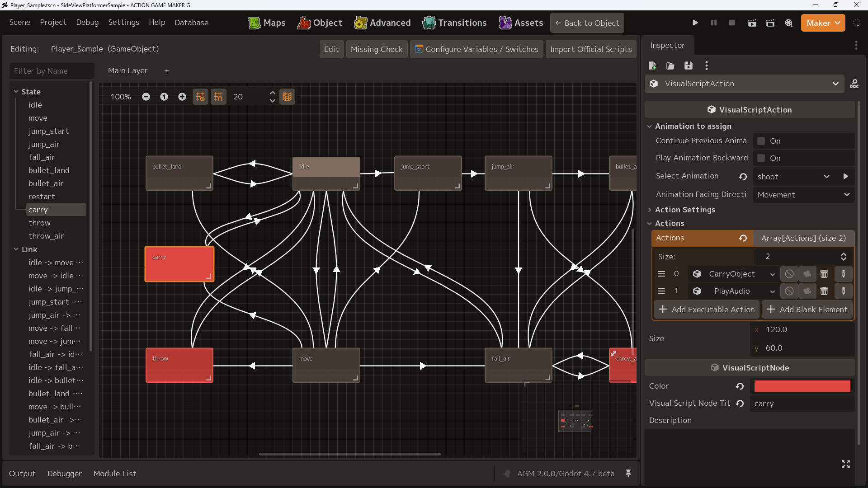Click Back to Object button
The height and width of the screenshot is (488, 868).
click(x=587, y=23)
